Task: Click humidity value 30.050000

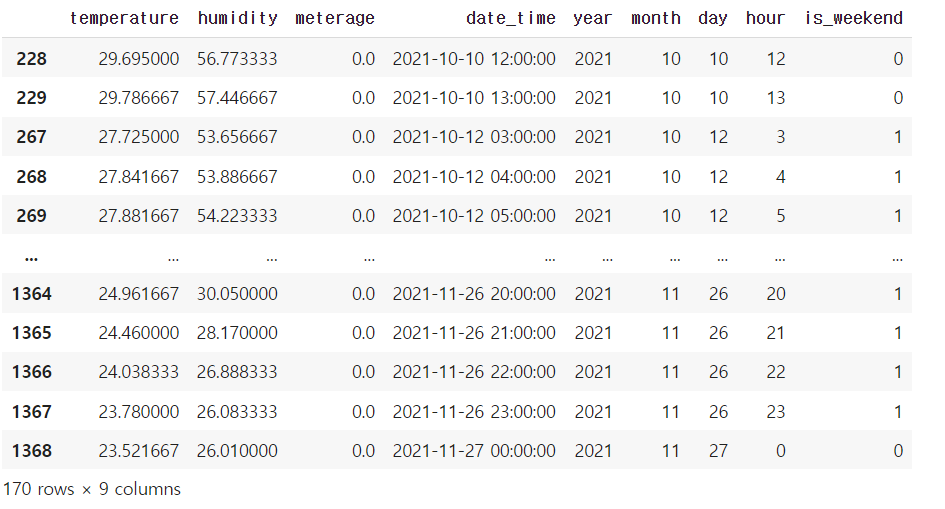Action: point(237,294)
